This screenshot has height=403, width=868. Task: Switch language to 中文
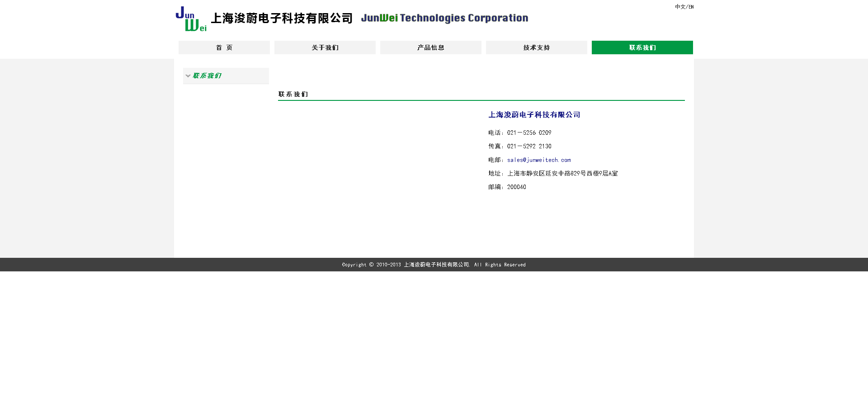tap(679, 7)
